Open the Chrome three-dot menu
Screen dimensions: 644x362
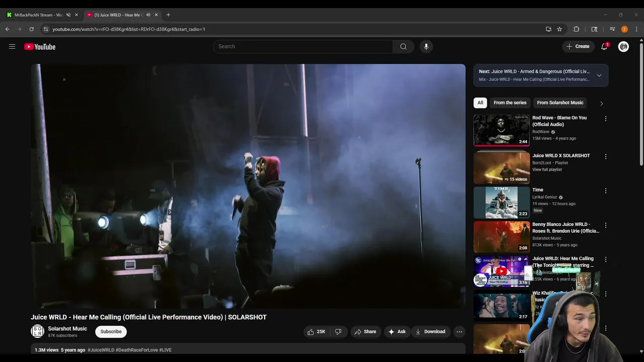(x=636, y=29)
